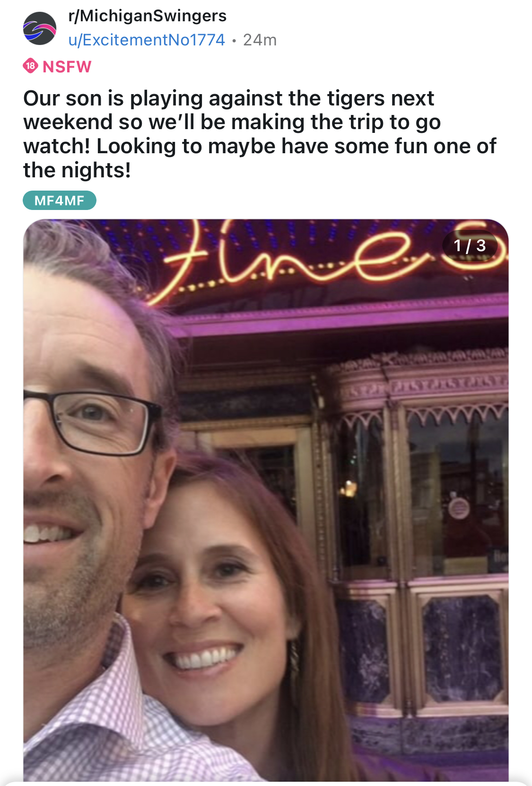This screenshot has height=786, width=532.
Task: Tap the glowing lamp behind the glass door
Action: coord(349,488)
